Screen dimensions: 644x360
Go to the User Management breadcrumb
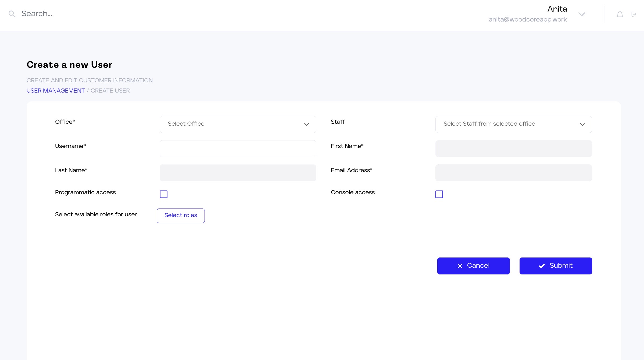pos(56,91)
